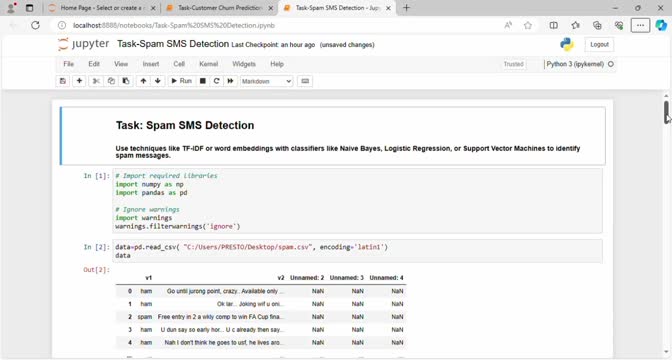Image resolution: width=672 pixels, height=360 pixels.
Task: Open the File menu
Action: pos(69,64)
